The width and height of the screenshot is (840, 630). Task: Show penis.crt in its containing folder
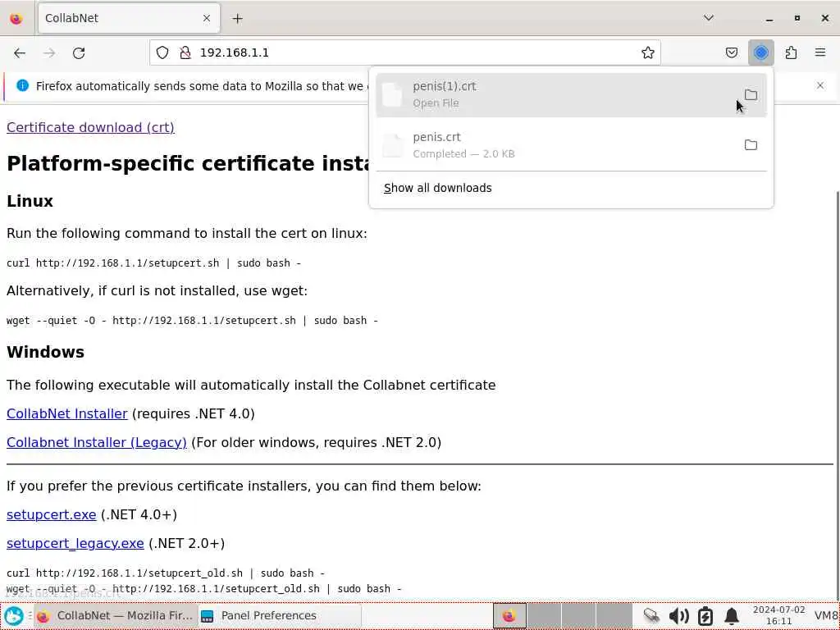pos(751,144)
